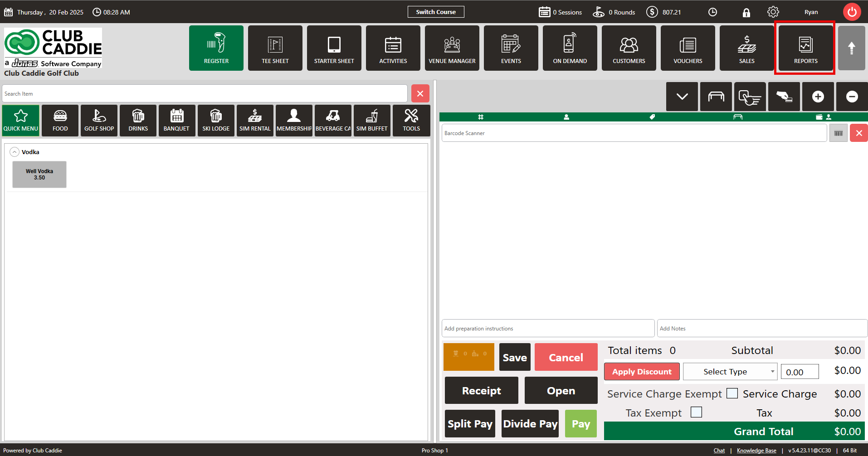Focus the Search Item field
Image resolution: width=868 pixels, height=456 pixels.
click(205, 93)
